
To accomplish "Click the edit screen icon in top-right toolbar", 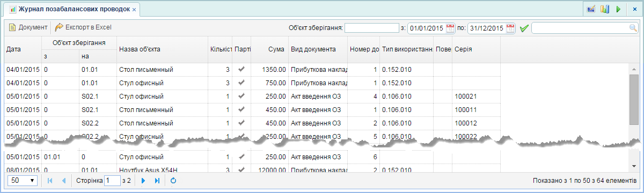I will (x=591, y=9).
